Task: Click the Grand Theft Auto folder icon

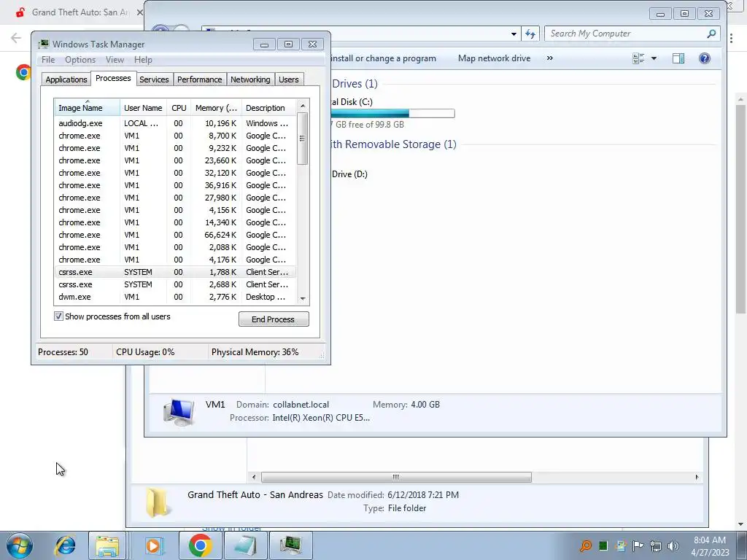Action: pos(158,502)
